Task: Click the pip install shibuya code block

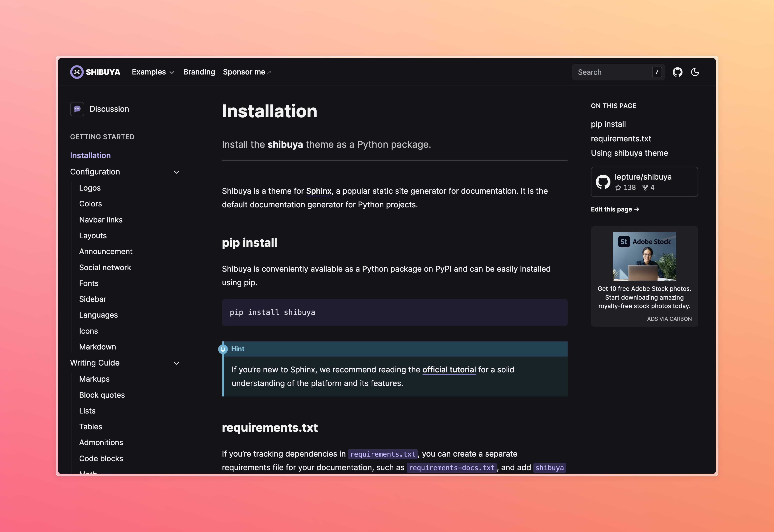Action: (395, 312)
